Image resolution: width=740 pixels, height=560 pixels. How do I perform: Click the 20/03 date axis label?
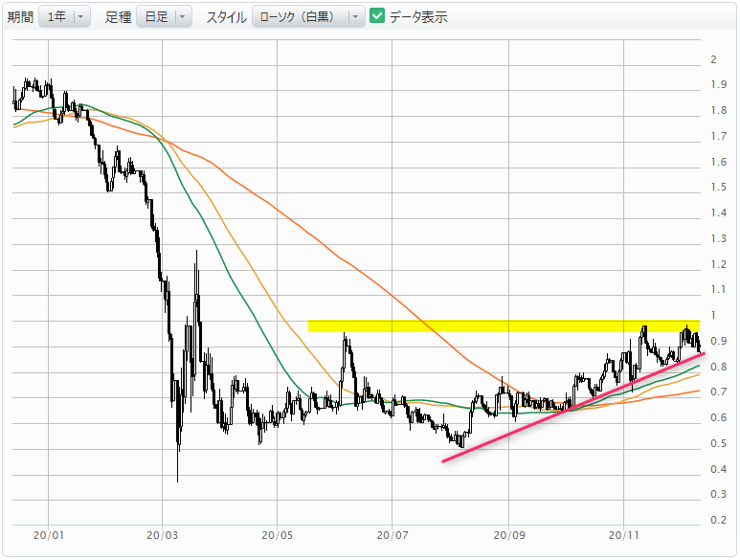pos(163,535)
